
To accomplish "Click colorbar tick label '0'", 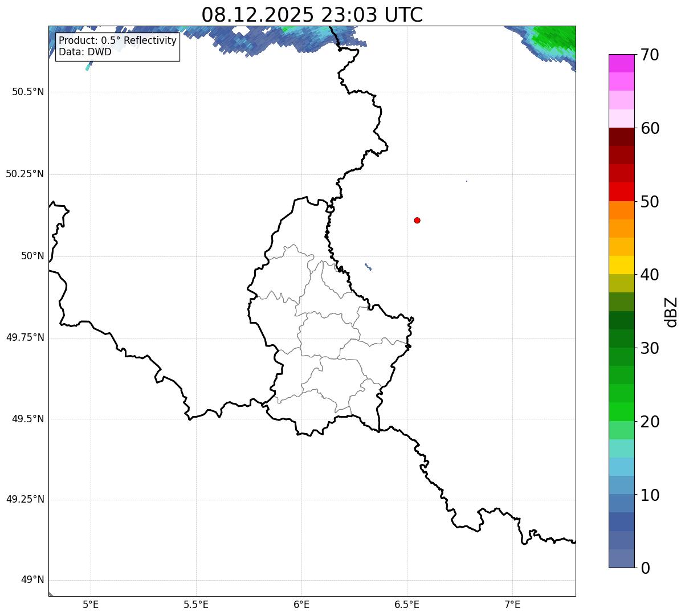I will coord(645,568).
